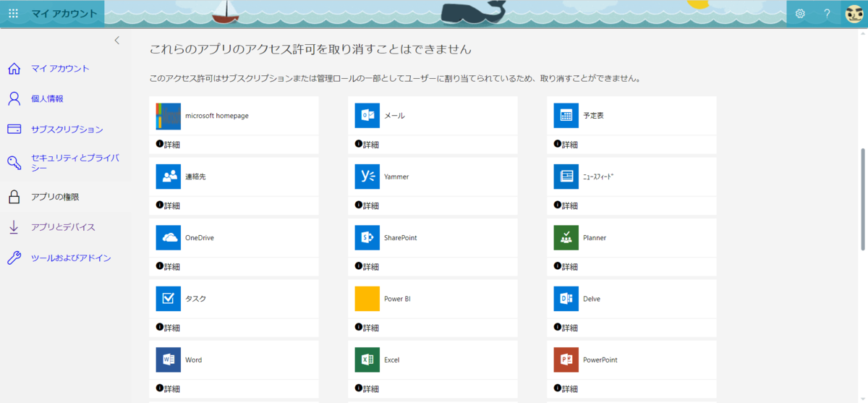Viewport: 868px width, 403px height.
Task: Click the wrench icon beside ツールおよびアドイン
Action: point(14,258)
